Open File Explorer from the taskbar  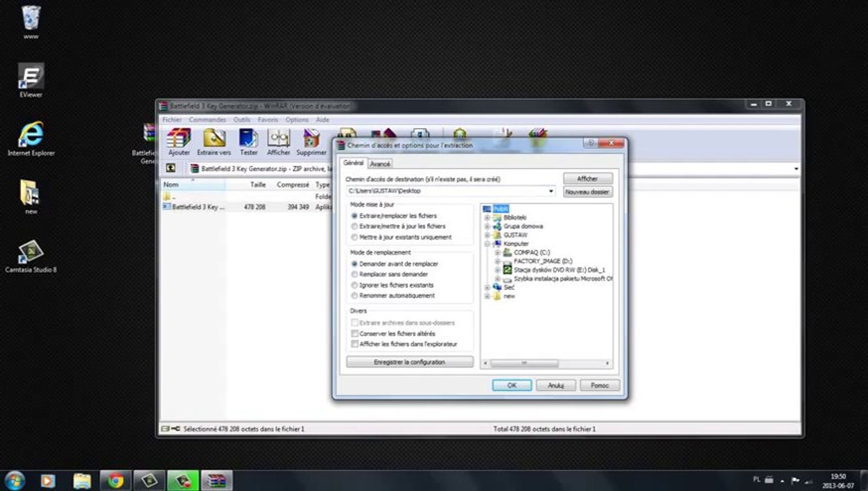coord(82,481)
